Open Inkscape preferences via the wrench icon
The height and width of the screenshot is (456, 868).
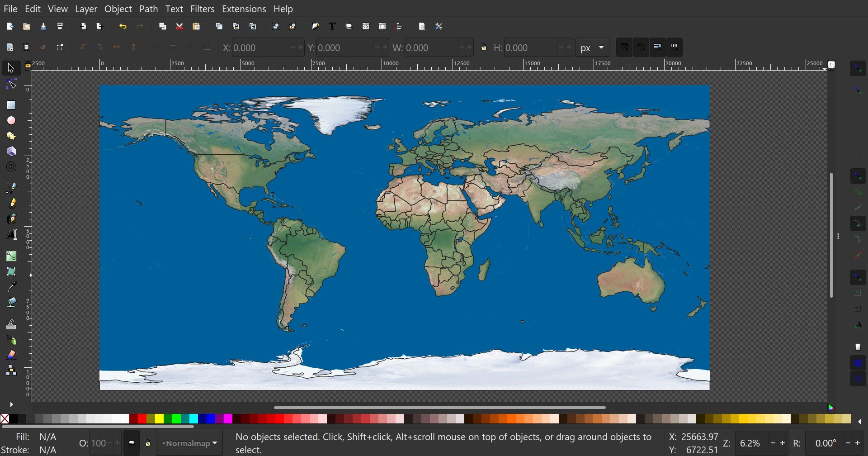pyautogui.click(x=439, y=26)
